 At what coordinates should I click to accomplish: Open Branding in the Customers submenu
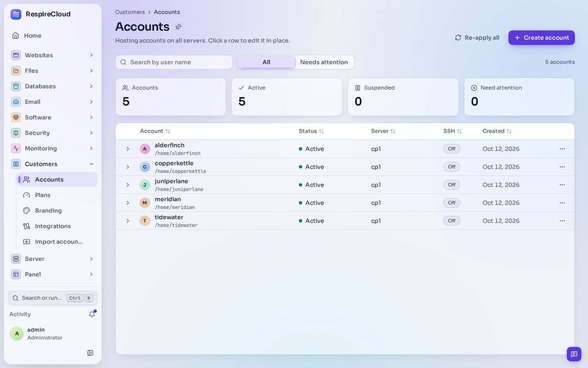pos(57,211)
